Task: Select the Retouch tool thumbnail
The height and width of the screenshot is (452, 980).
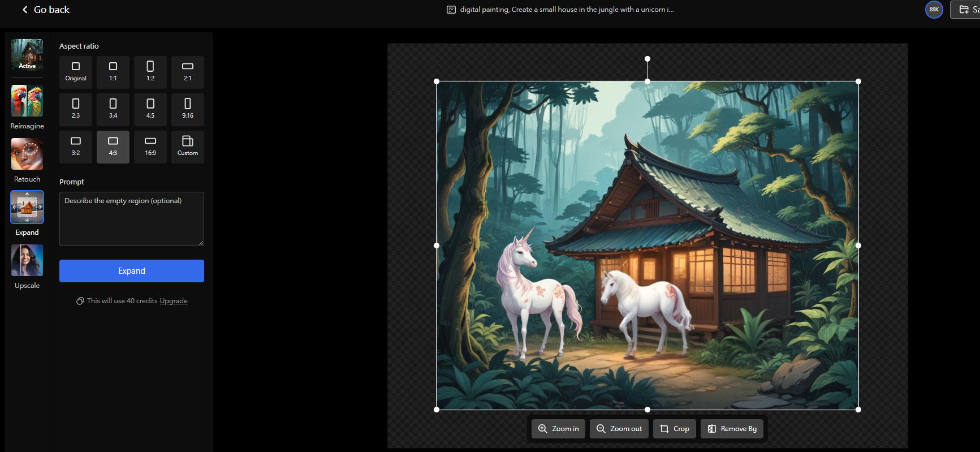Action: tap(27, 154)
